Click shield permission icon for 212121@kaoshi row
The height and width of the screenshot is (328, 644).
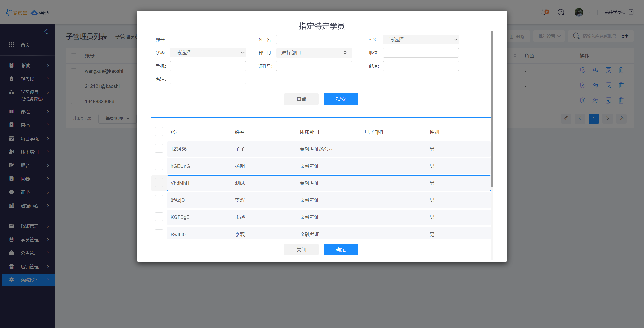[x=583, y=86]
